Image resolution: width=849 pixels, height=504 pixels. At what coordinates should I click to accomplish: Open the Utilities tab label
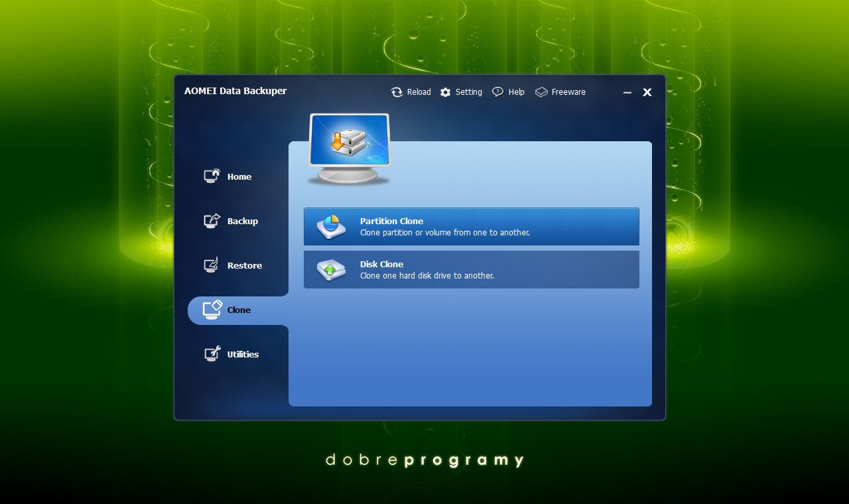[243, 354]
